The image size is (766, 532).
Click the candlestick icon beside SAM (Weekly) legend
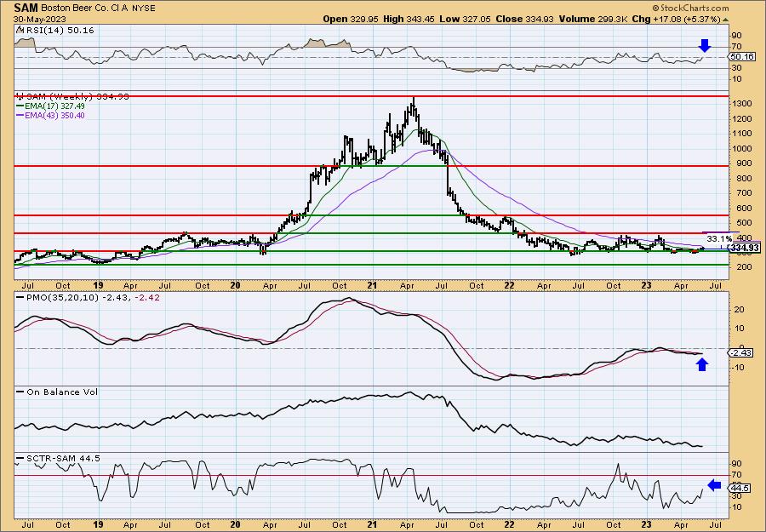tap(19, 97)
